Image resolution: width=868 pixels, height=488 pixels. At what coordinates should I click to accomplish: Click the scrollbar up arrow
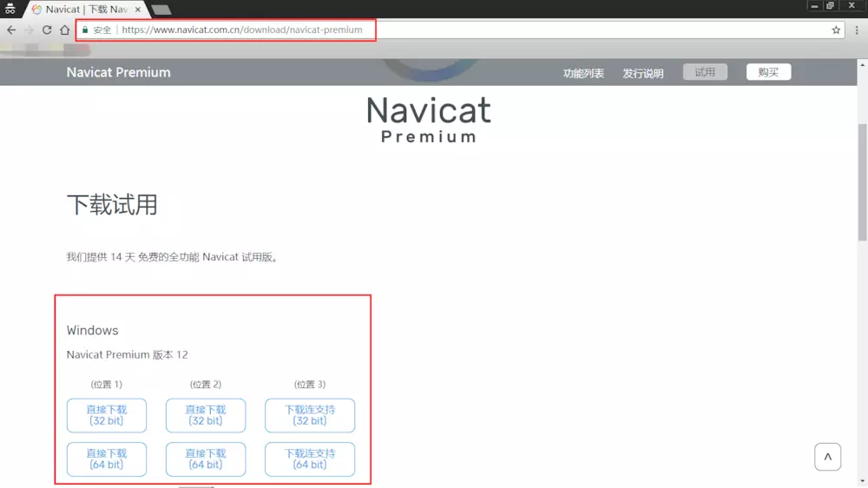(862, 65)
